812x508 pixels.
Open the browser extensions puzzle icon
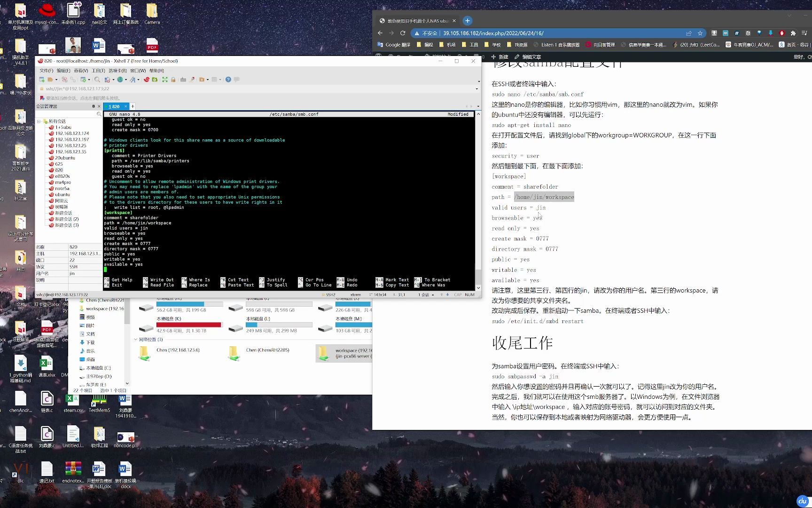[793, 33]
